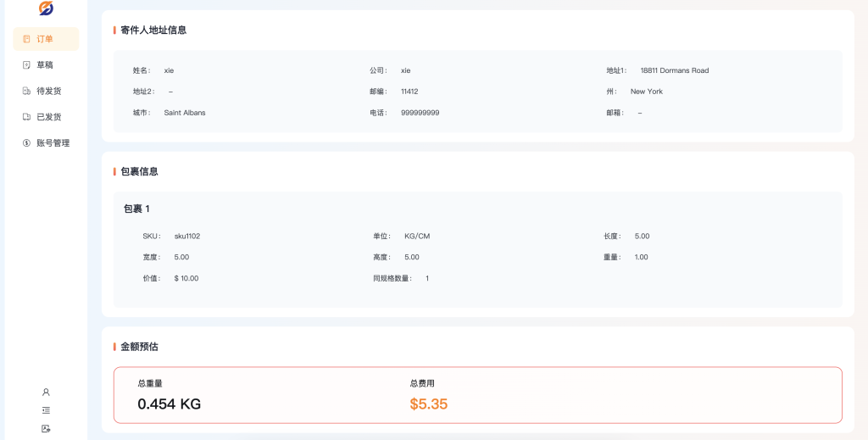
Task: Click the address 18811 Dormans Road
Action: point(674,70)
